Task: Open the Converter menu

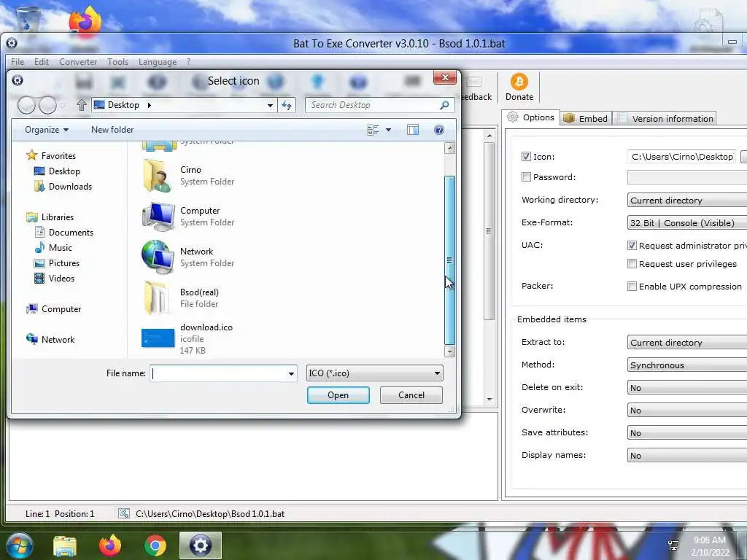Action: 78,62
